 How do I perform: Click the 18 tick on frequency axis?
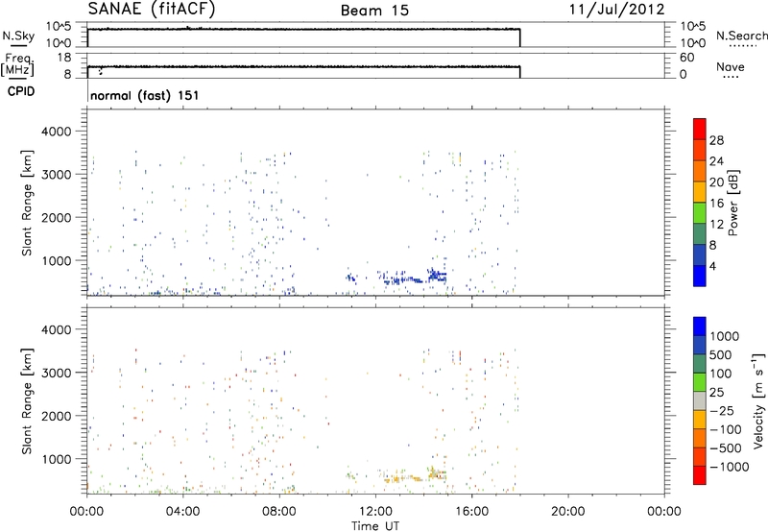tap(64, 58)
